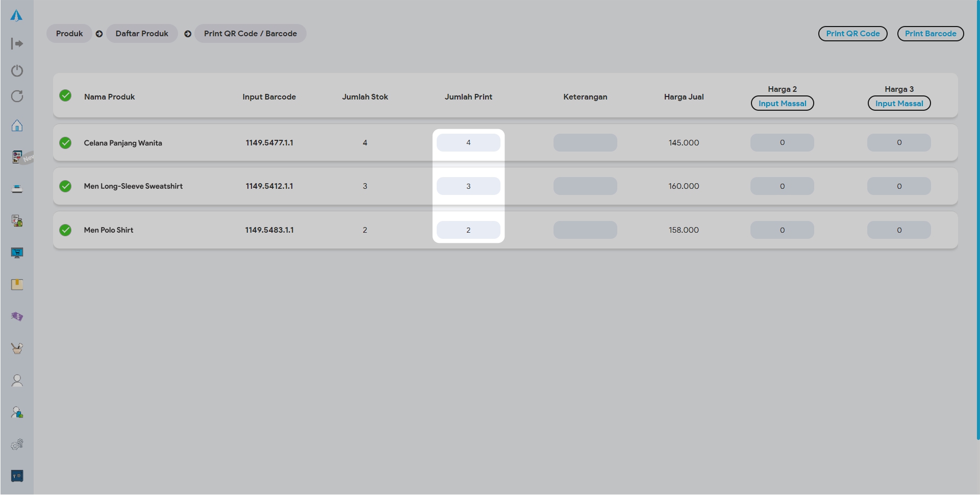Open the purple discount tag icon
The width and height of the screenshot is (980, 495).
pyautogui.click(x=17, y=316)
